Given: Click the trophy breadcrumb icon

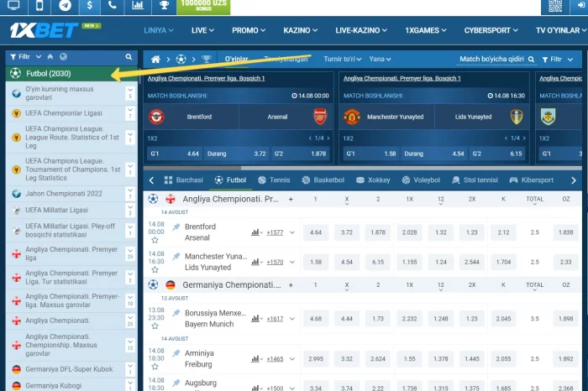Looking at the screenshot, I should (x=207, y=60).
